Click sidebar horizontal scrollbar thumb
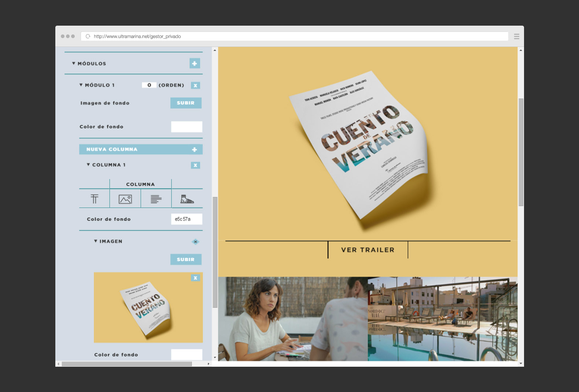 pos(127,364)
